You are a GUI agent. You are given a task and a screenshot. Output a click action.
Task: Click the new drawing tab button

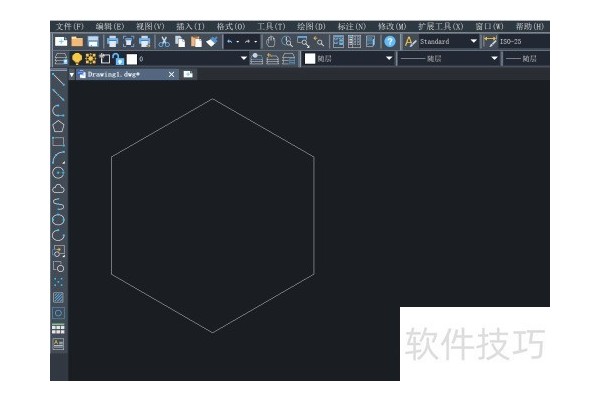188,75
